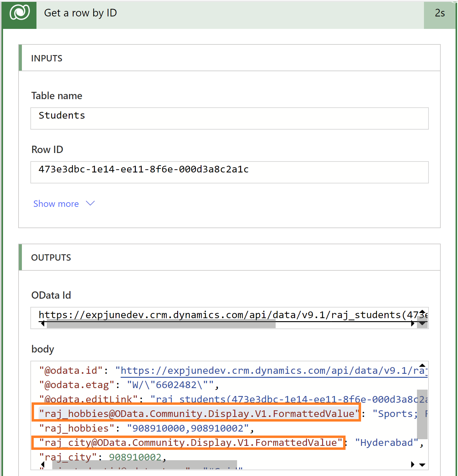
Task: Click the highlighted raj_city FormattedValue key
Action: pyautogui.click(x=188, y=443)
